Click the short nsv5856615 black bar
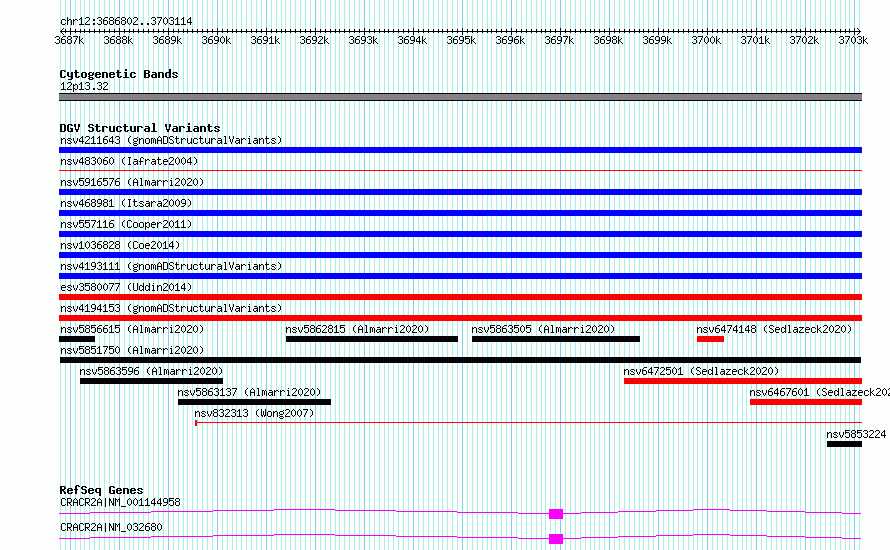Image resolution: width=890 pixels, height=550 pixels. click(x=77, y=339)
